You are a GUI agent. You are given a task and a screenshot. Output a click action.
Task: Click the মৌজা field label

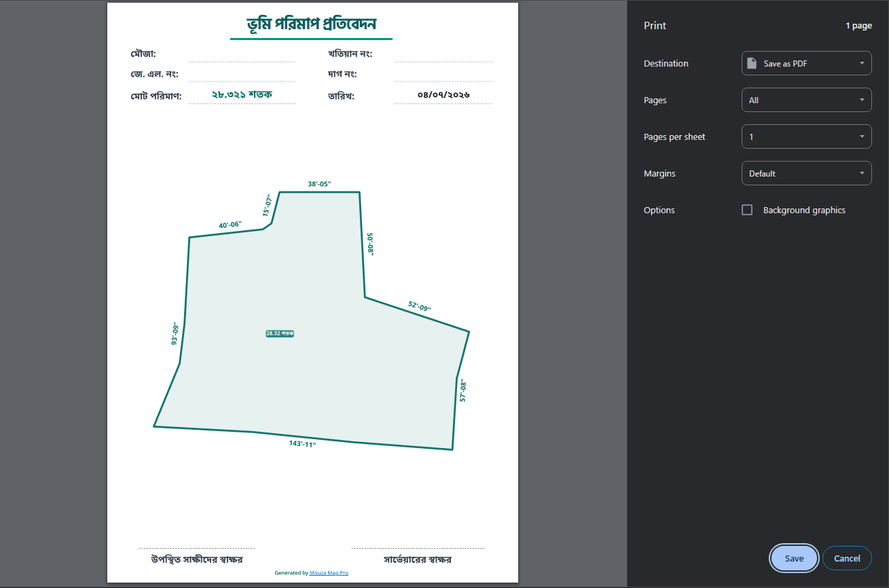(143, 54)
